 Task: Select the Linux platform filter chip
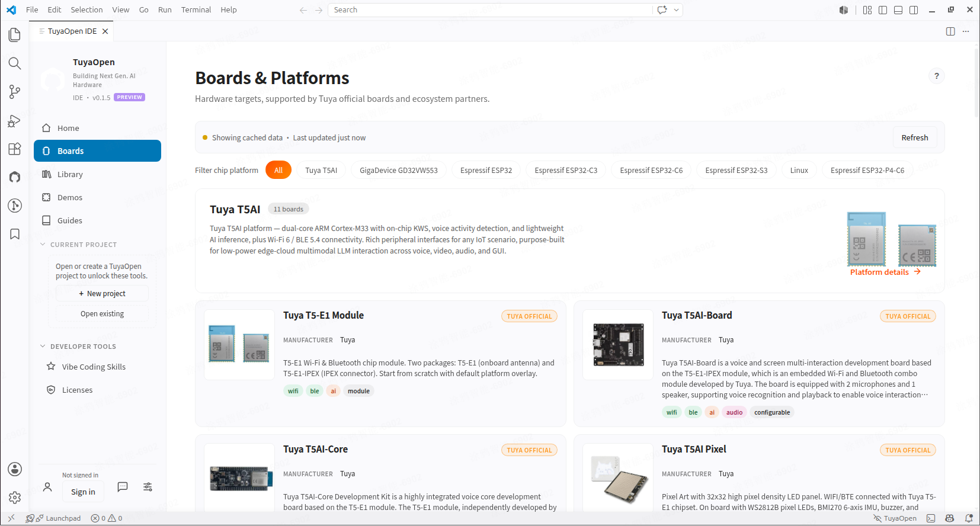click(x=799, y=170)
